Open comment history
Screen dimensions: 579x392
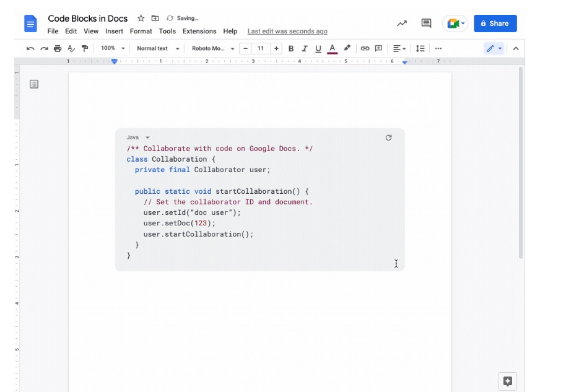click(426, 24)
